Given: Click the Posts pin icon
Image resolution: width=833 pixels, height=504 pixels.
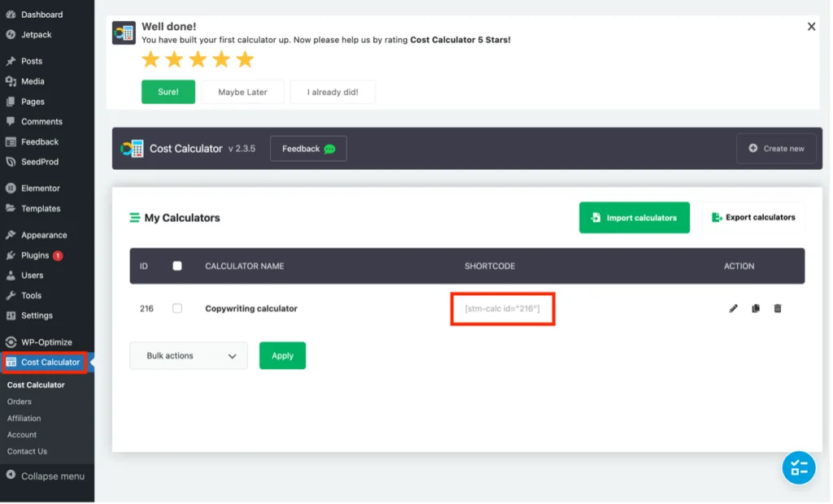Looking at the screenshot, I should pos(11,61).
